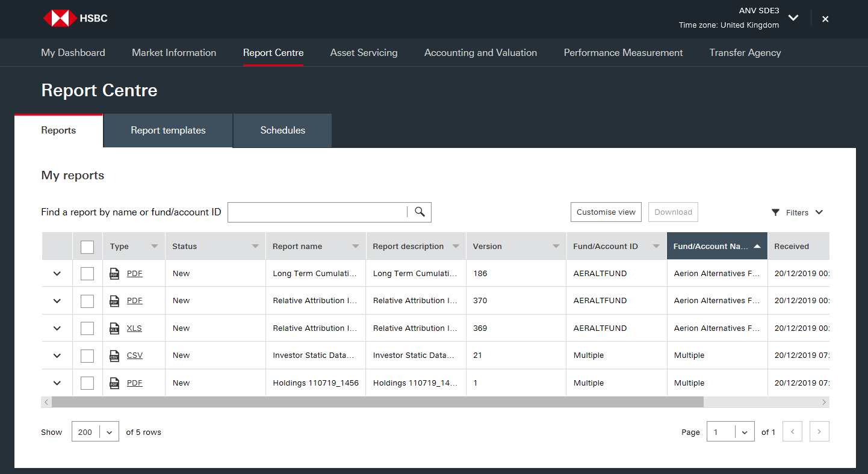
Task: Click the XLS file icon for Relative Attribution
Action: coord(114,328)
